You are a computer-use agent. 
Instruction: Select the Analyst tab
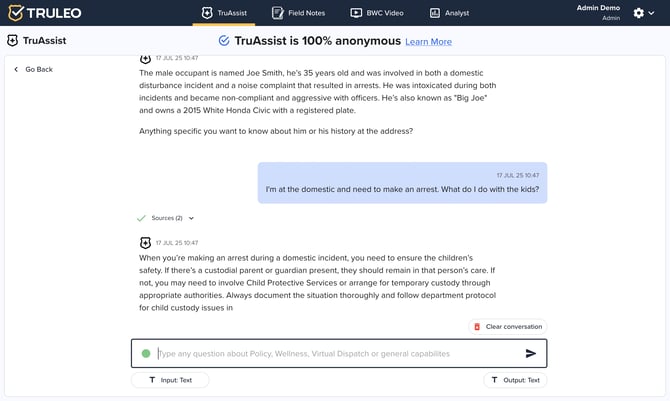[x=449, y=13]
